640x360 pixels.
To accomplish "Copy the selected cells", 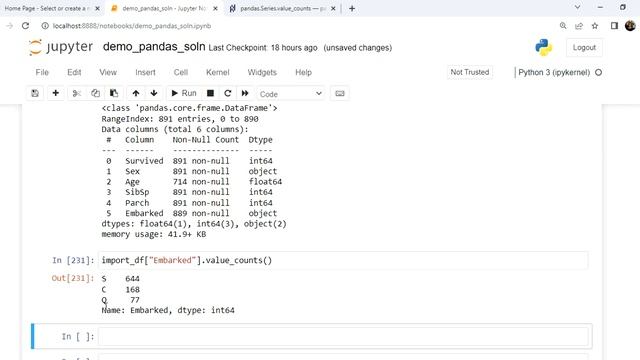I will point(95,93).
